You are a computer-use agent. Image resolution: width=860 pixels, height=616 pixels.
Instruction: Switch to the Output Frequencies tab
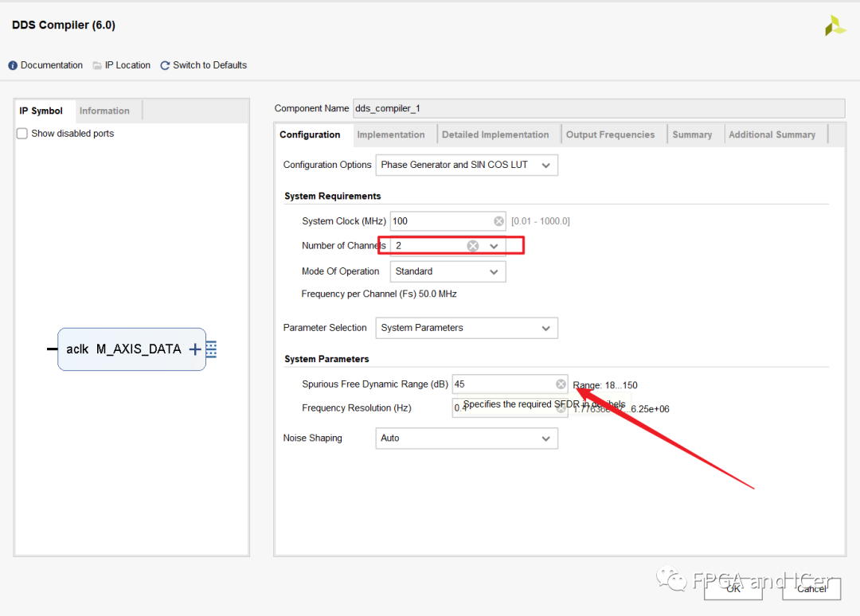[x=611, y=135]
